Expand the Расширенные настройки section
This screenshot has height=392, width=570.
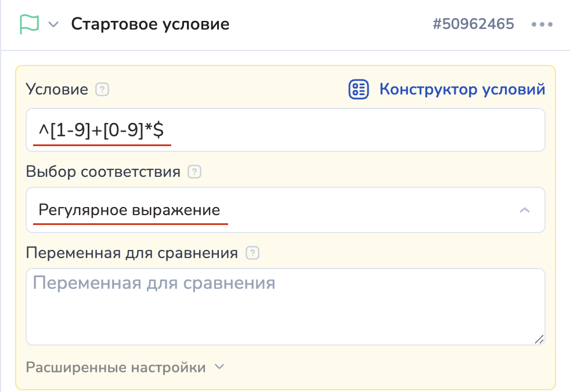(116, 368)
